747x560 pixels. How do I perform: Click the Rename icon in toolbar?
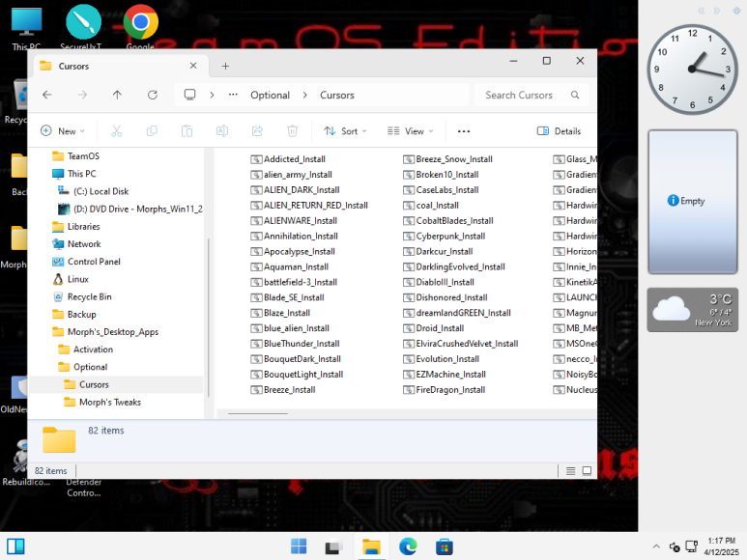(222, 131)
